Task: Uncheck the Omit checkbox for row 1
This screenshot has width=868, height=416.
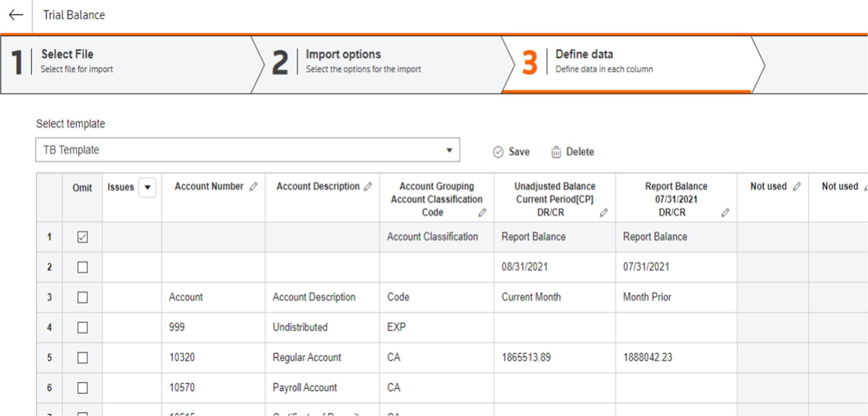Action: pyautogui.click(x=82, y=237)
